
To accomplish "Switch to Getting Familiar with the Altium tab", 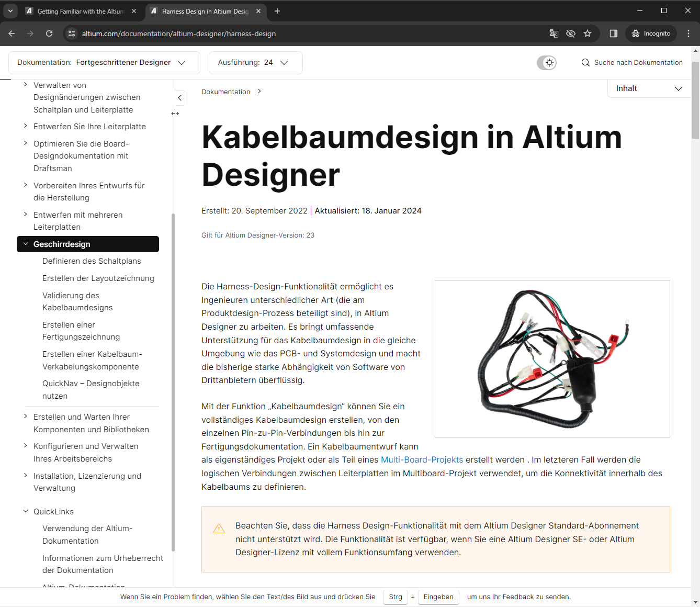I will 81,11.
